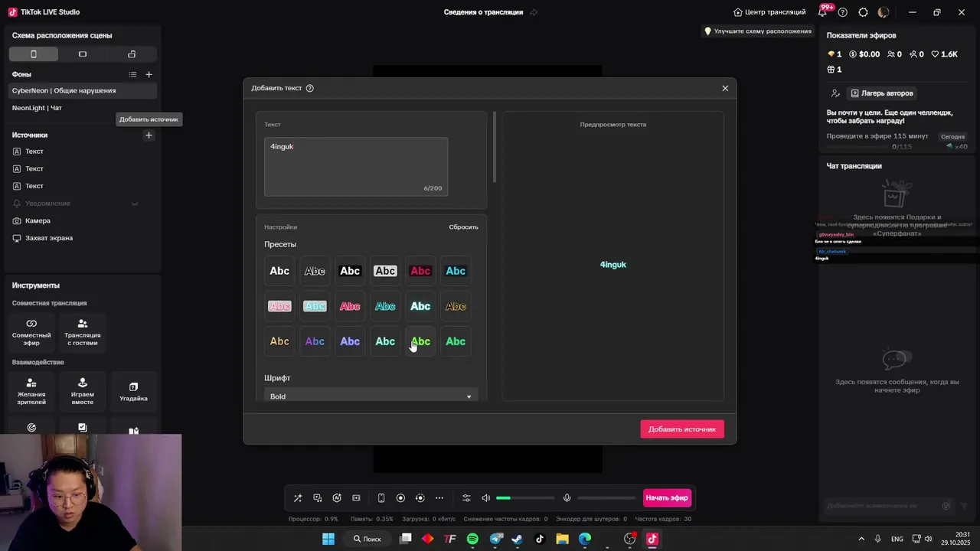980x551 pixels.
Task: Open Сведения о трансляции at top
Action: pyautogui.click(x=483, y=12)
